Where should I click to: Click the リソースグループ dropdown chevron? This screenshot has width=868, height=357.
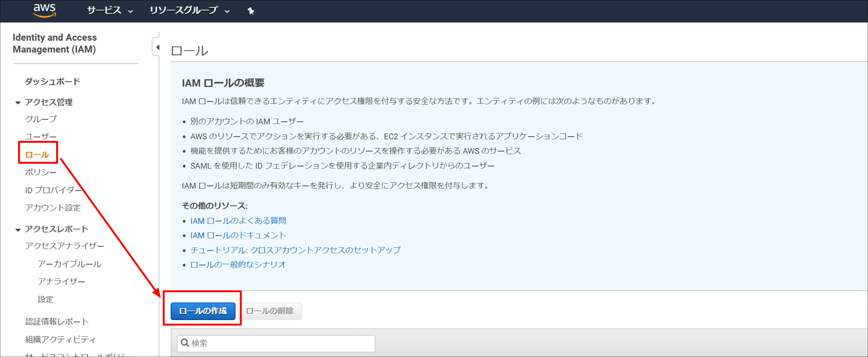[x=227, y=11]
